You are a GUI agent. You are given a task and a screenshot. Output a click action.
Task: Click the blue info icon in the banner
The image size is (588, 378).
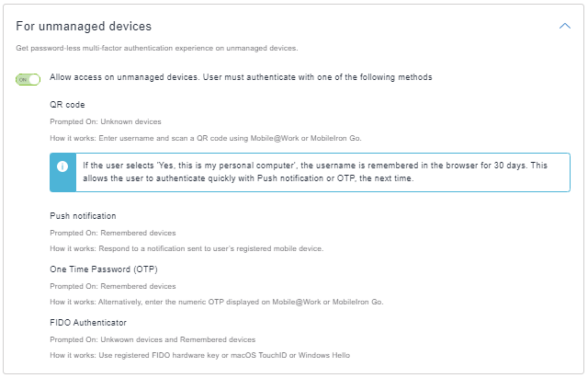pos(62,166)
